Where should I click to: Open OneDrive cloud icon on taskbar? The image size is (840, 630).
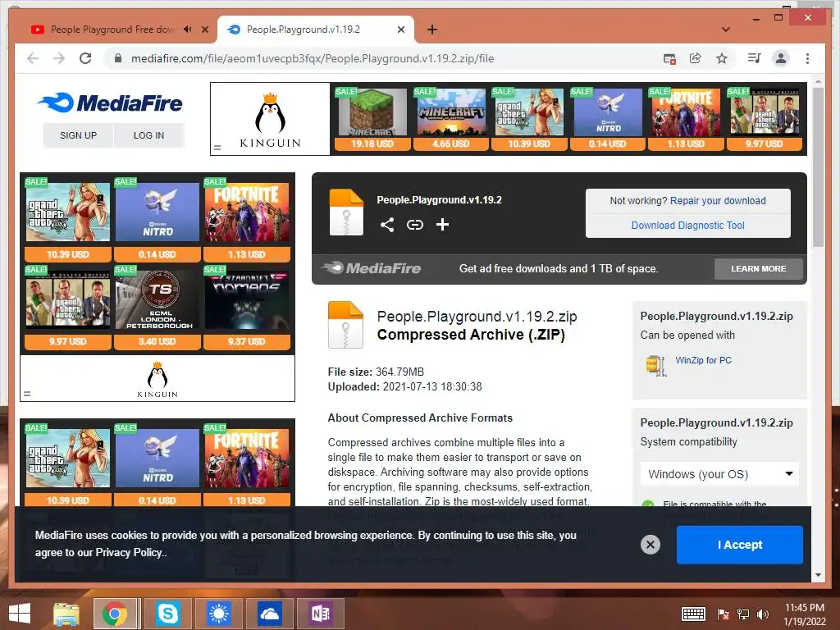click(269, 614)
